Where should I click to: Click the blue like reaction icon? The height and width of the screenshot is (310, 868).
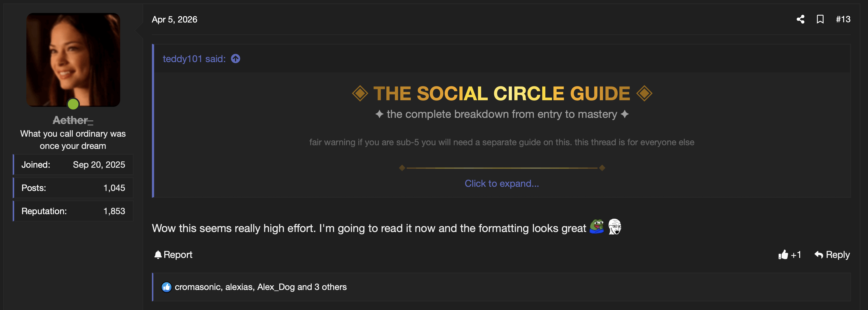[x=167, y=287]
